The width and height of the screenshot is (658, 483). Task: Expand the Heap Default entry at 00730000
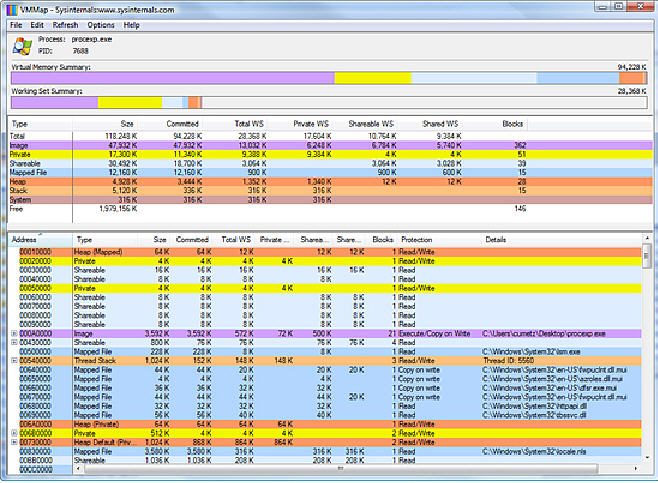[13, 443]
